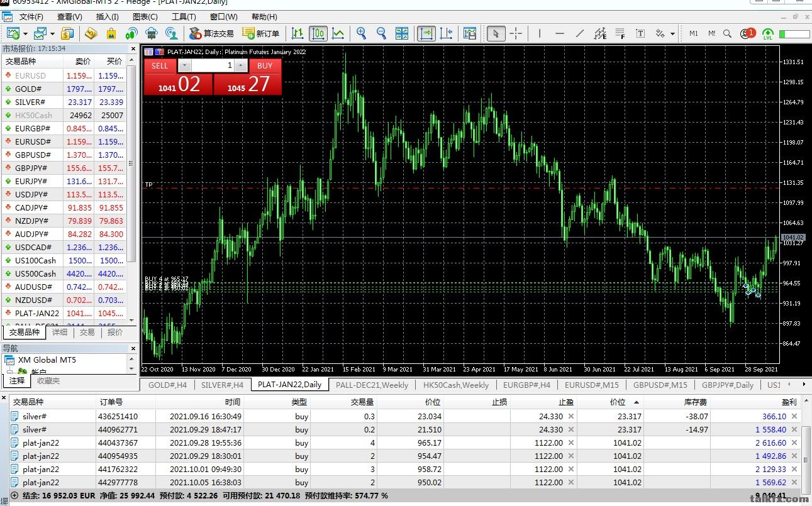812x506 pixels.
Task: Expand the volume dropdown on trade panel
Action: pyautogui.click(x=184, y=65)
